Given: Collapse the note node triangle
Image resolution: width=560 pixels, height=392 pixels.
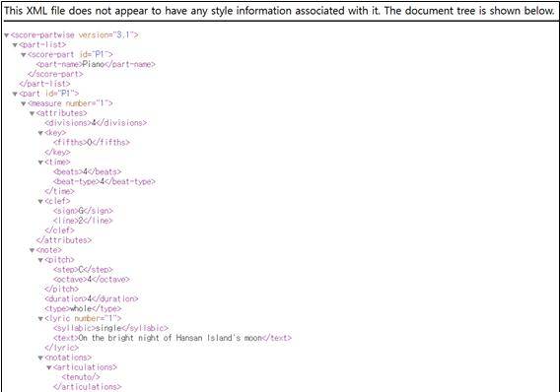Looking at the screenshot, I should pyautogui.click(x=33, y=250).
